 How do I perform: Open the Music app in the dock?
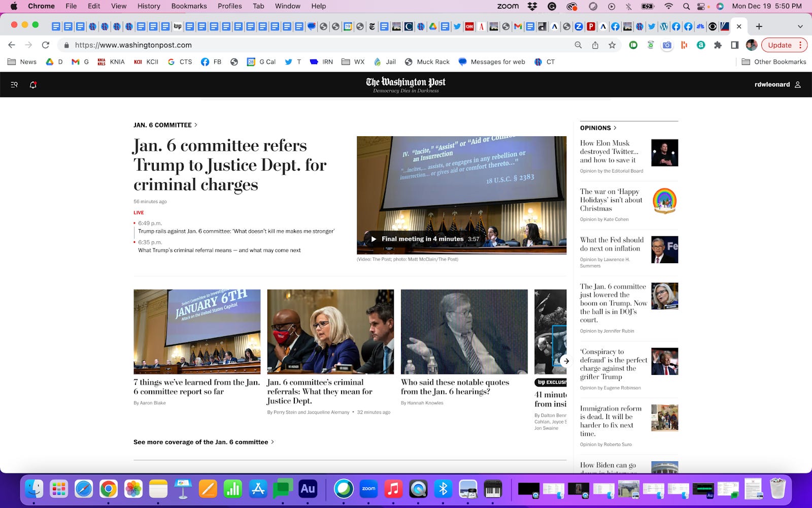(x=393, y=489)
